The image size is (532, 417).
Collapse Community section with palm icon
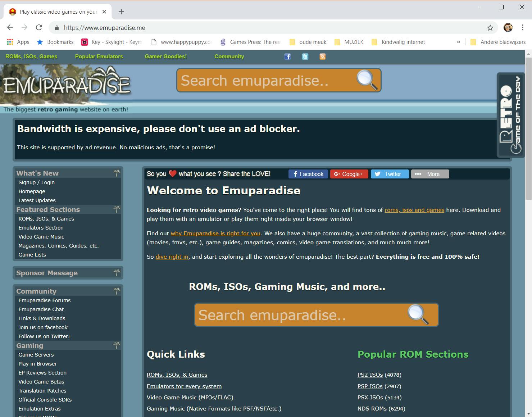click(x=117, y=291)
